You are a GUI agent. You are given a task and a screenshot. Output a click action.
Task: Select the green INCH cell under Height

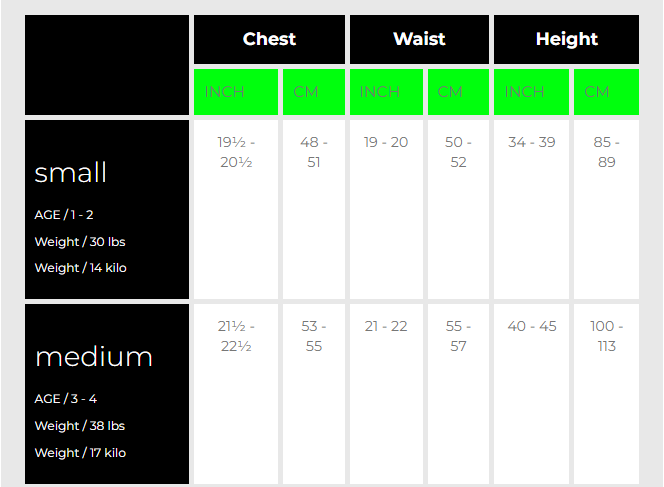click(x=524, y=92)
